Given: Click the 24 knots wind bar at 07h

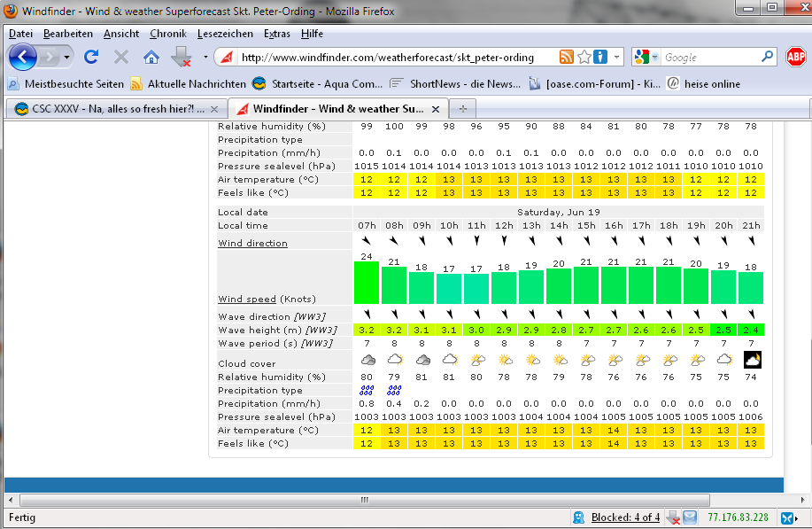Looking at the screenshot, I should coord(366,283).
